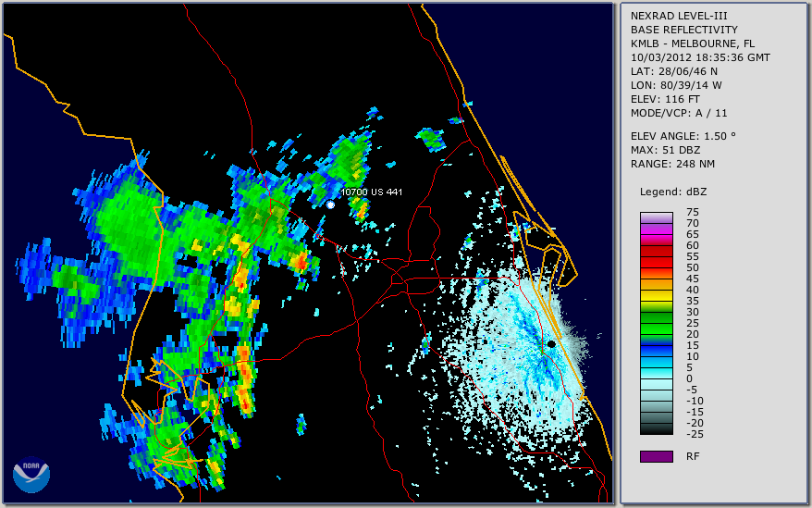Click the 25 dBZ green legend swatch
This screenshot has width=812, height=508.
tap(656, 317)
